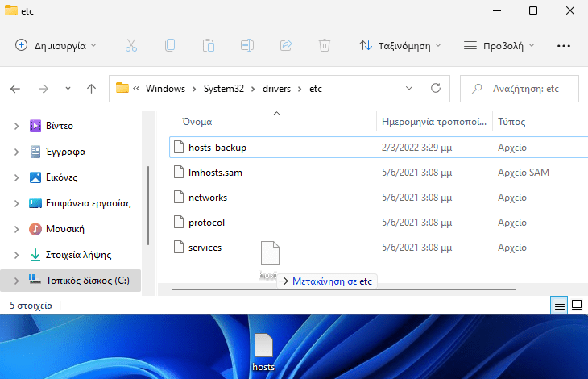Viewport: 588px width, 379px height.
Task: Click the folder icon in address bar
Action: point(122,88)
